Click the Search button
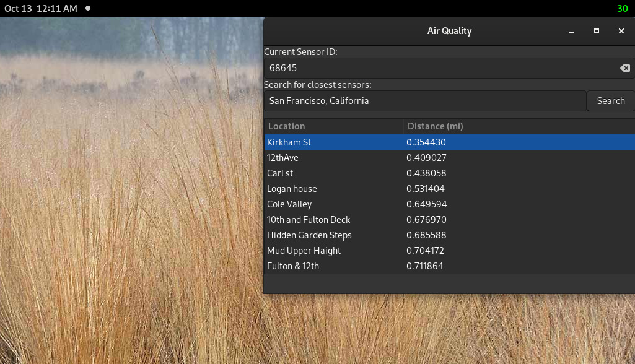 click(610, 100)
